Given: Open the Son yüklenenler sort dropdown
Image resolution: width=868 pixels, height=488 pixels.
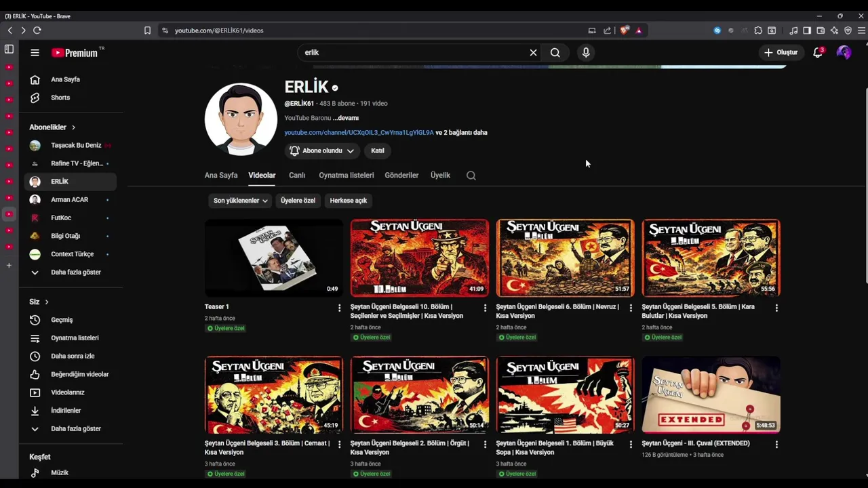Looking at the screenshot, I should [x=241, y=201].
